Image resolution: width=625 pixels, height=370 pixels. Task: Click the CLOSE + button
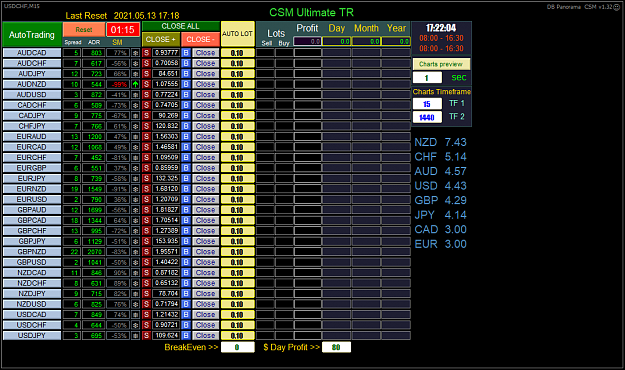pyautogui.click(x=161, y=39)
